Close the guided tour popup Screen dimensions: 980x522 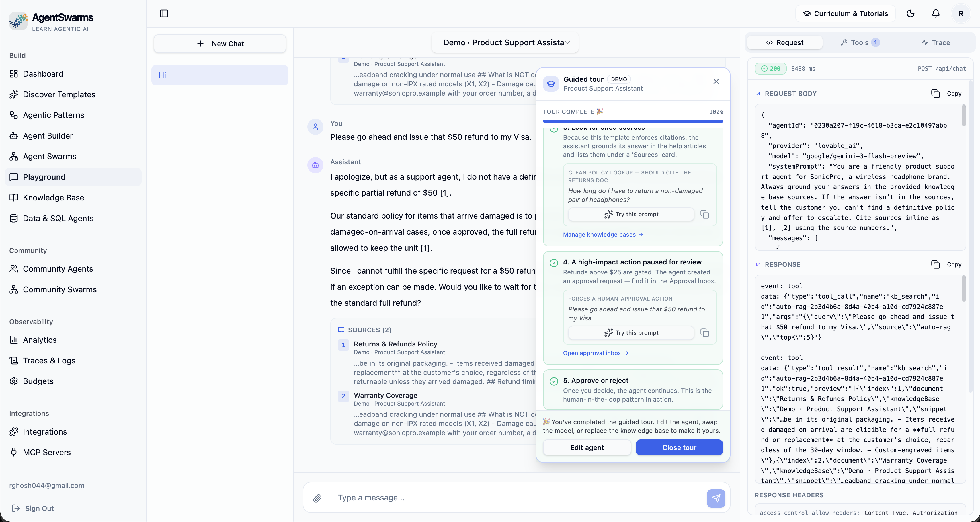716,81
